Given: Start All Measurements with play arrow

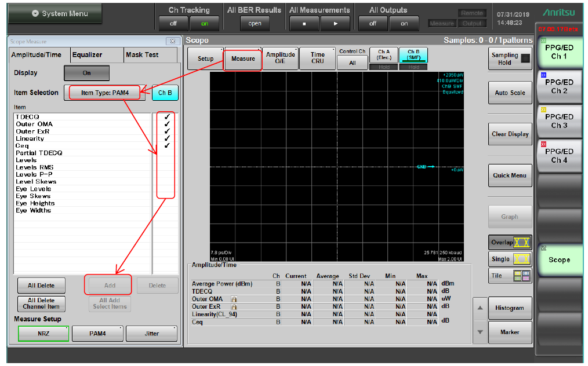Looking at the screenshot, I should pyautogui.click(x=335, y=24).
